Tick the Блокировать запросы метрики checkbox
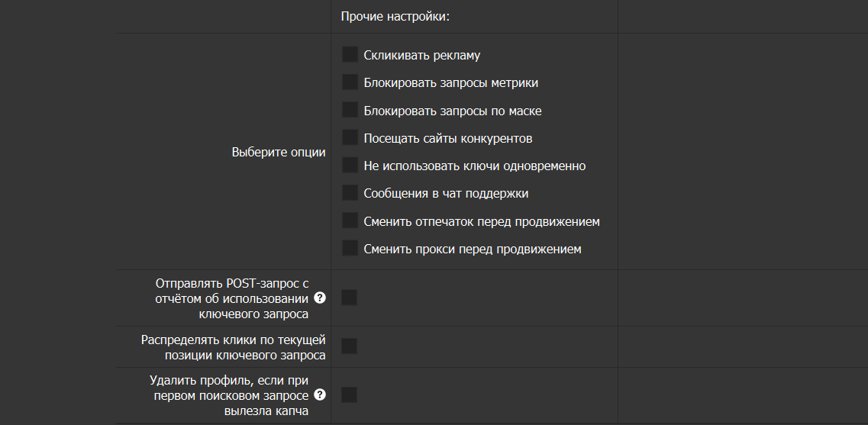This screenshot has width=868, height=425. point(350,82)
